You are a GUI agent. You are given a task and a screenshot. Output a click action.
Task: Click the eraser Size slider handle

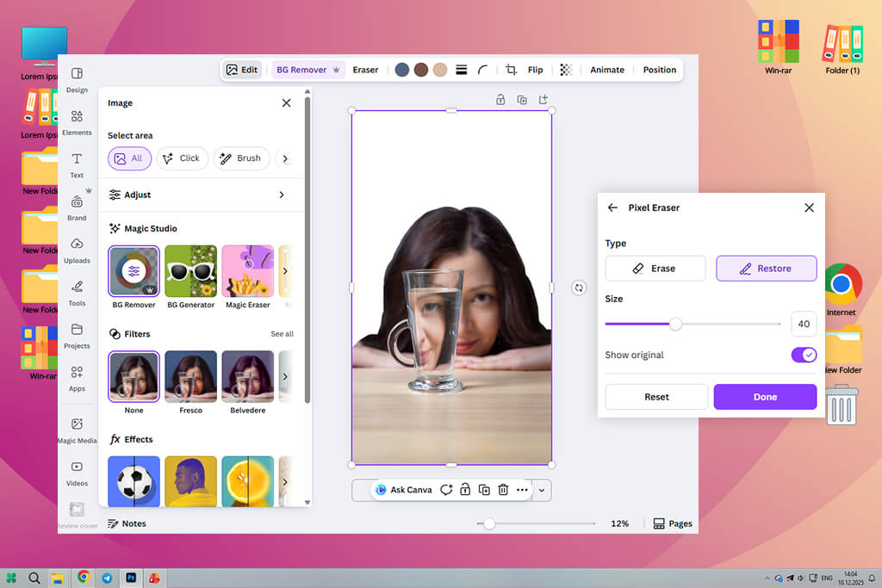click(x=675, y=324)
